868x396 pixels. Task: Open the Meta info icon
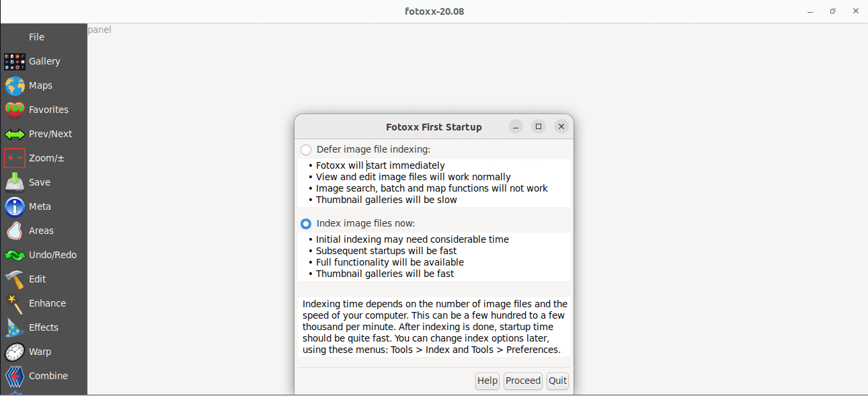coord(15,206)
